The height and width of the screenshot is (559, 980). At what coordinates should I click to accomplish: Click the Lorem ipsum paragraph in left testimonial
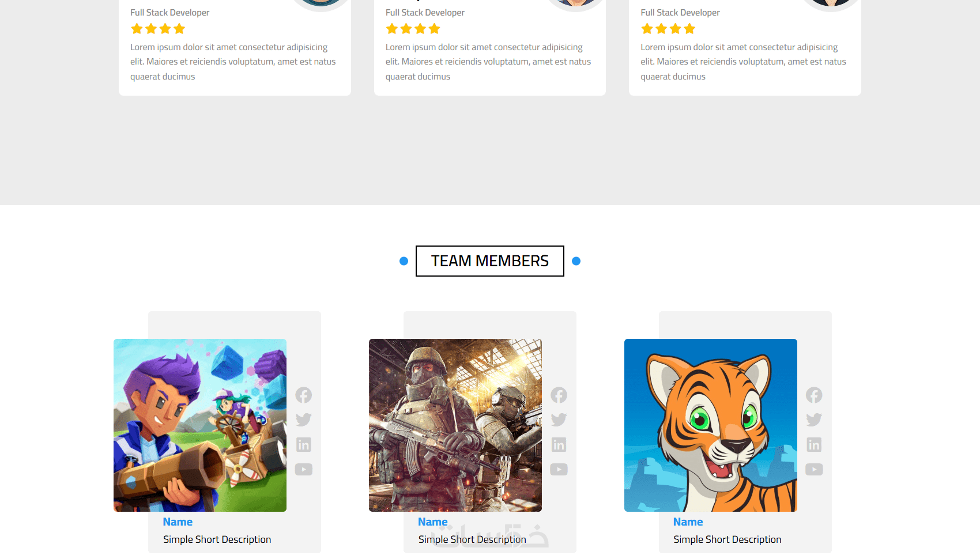point(233,62)
